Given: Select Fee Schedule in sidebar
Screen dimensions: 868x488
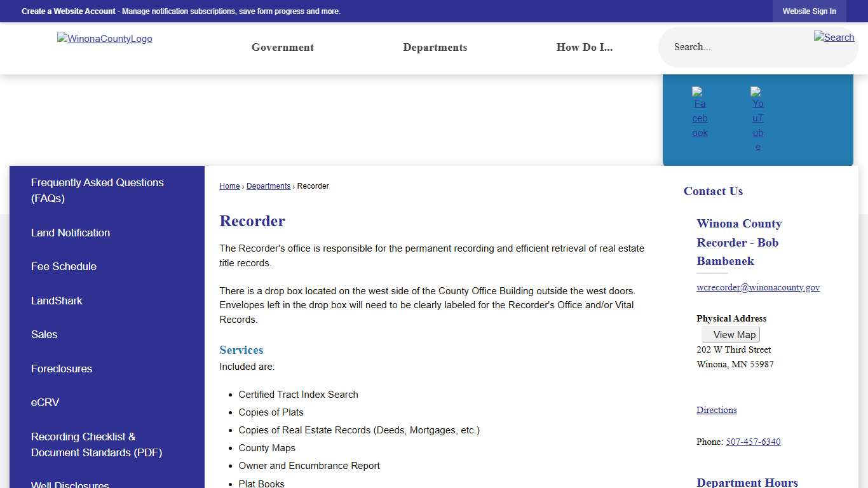Looking at the screenshot, I should pyautogui.click(x=64, y=267).
